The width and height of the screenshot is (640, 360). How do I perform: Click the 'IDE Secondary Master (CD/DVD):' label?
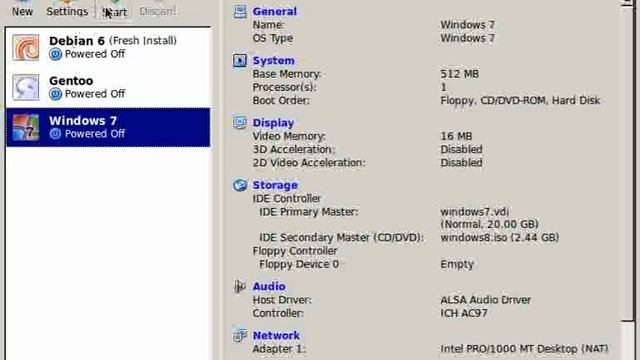coord(342,238)
